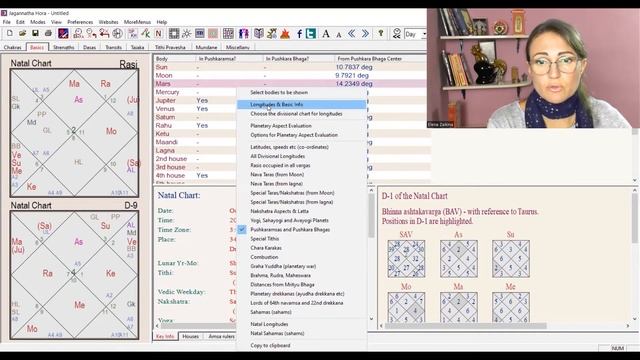Viewport: 640px width, 360px height.
Task: Click the key-shaped toolbar icon
Action: point(381,33)
